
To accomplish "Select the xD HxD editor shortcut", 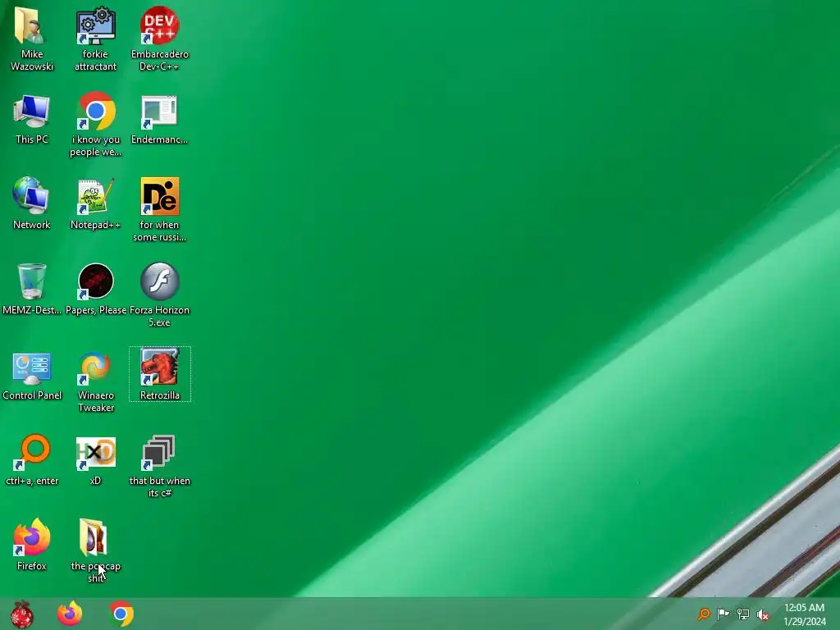I will coord(95,459).
